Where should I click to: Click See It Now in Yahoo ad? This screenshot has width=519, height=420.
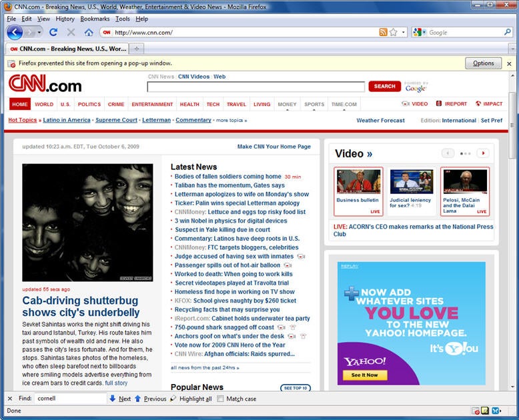coord(365,375)
